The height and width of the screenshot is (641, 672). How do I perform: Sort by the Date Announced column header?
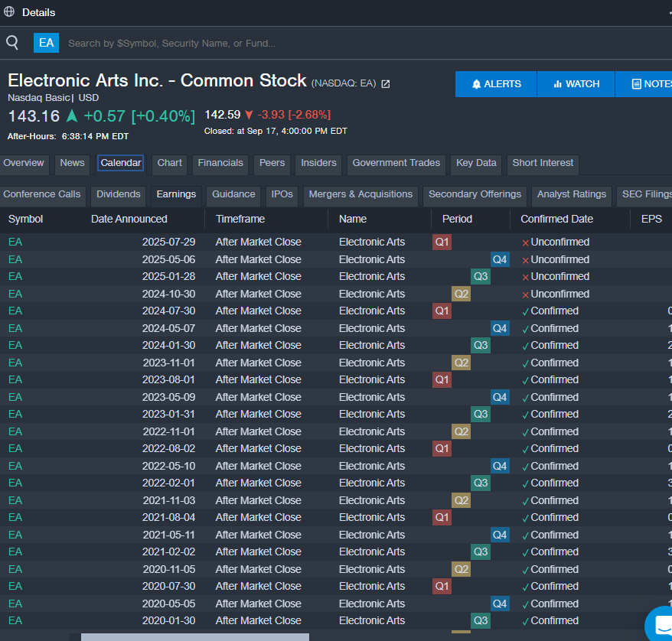(129, 220)
